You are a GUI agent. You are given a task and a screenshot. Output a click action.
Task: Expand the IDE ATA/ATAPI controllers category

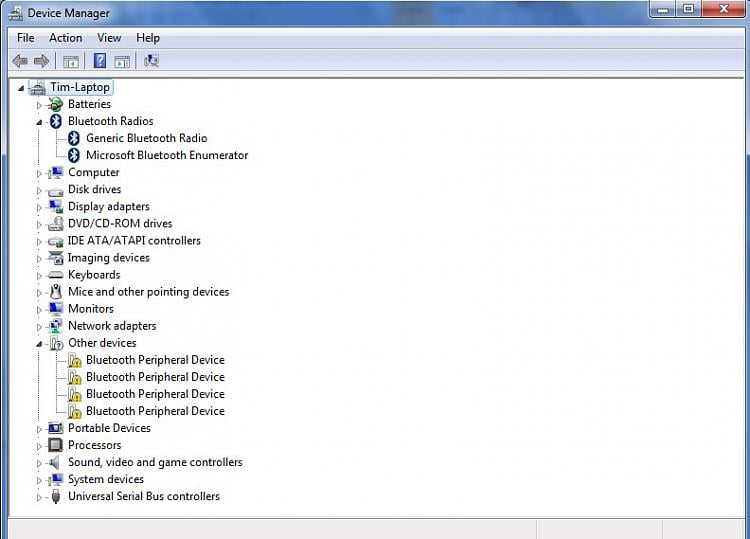[x=39, y=242]
